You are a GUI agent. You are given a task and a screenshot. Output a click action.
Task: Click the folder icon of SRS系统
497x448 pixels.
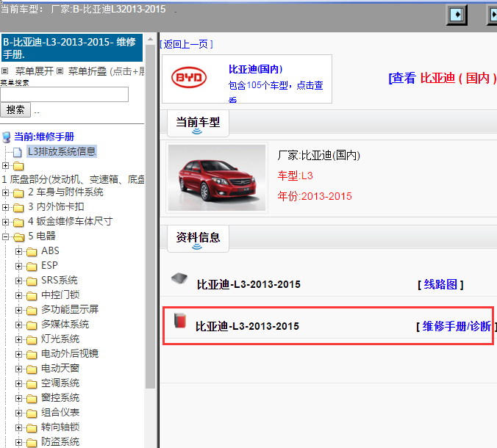coord(32,281)
